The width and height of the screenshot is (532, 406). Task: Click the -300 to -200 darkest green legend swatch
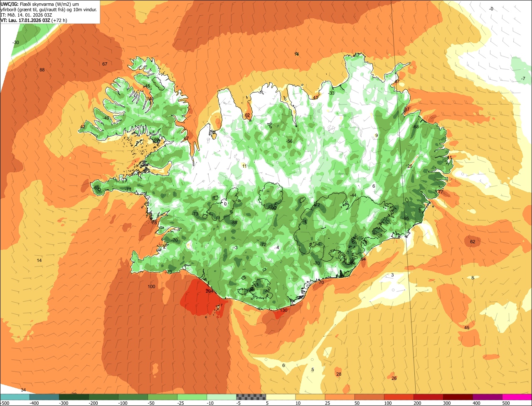click(74, 396)
